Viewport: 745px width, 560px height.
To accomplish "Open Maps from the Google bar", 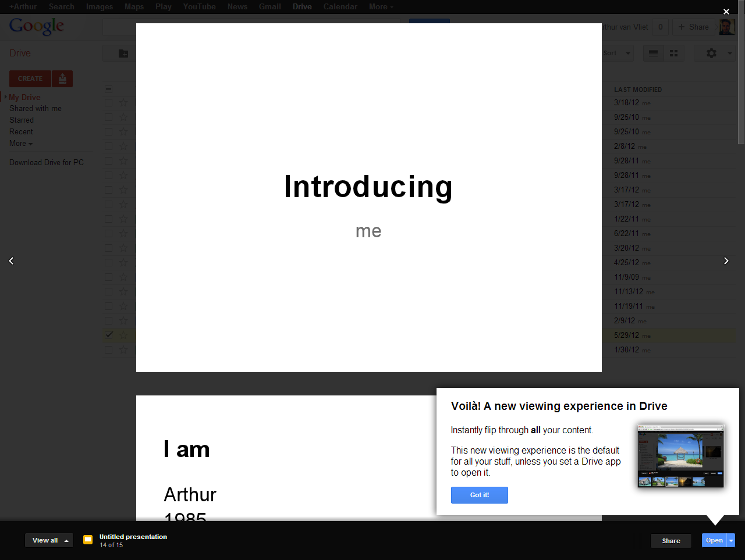I will pyautogui.click(x=134, y=6).
